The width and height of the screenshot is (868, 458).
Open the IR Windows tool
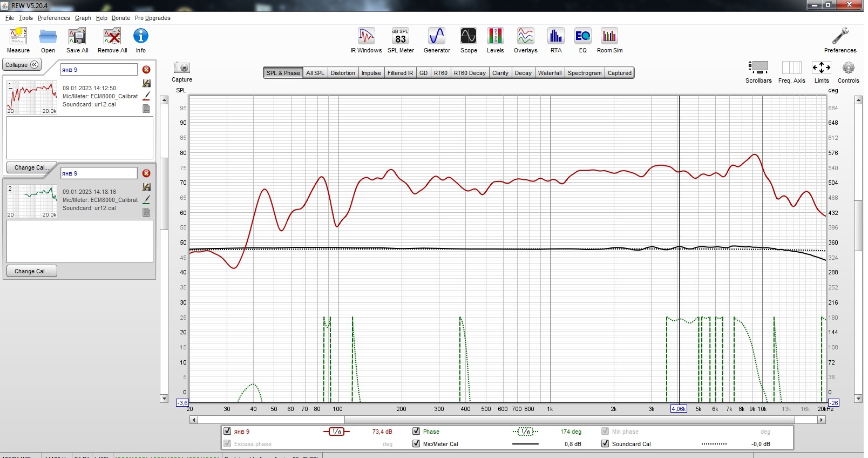coord(367,36)
